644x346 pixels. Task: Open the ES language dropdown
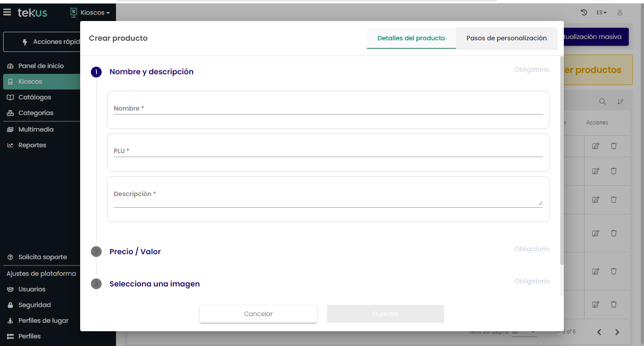pyautogui.click(x=601, y=13)
